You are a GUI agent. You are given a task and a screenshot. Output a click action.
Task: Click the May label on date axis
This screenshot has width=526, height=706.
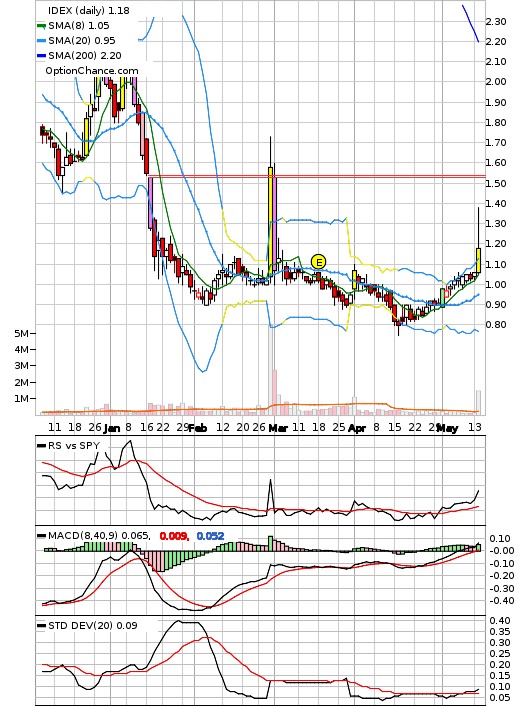[x=448, y=428]
